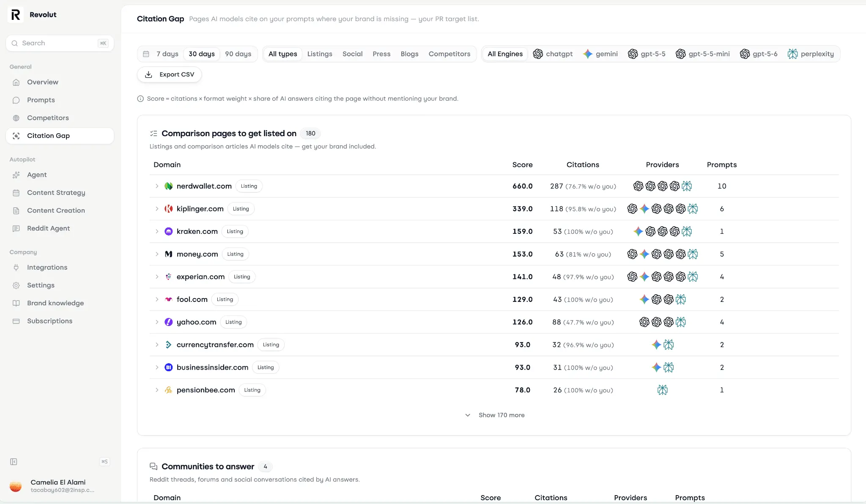Switch to the Blogs type tab

coord(409,54)
